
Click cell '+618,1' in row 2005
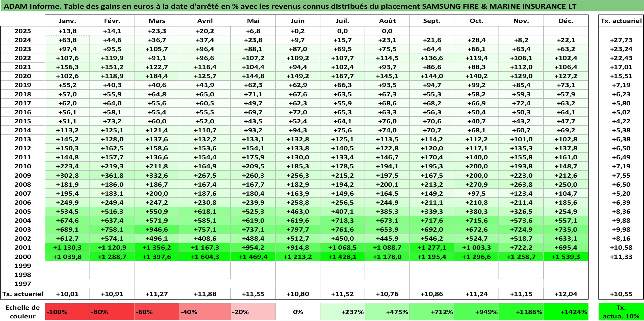(205, 212)
